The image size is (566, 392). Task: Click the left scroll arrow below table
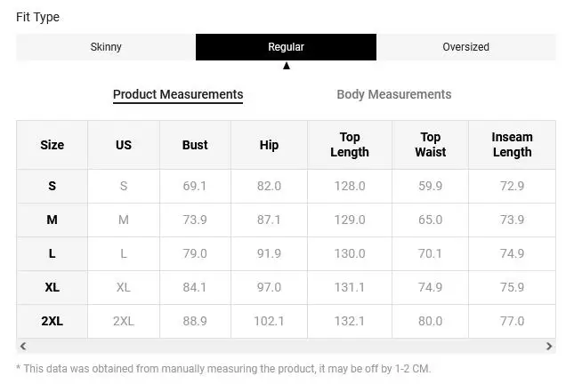(23, 347)
